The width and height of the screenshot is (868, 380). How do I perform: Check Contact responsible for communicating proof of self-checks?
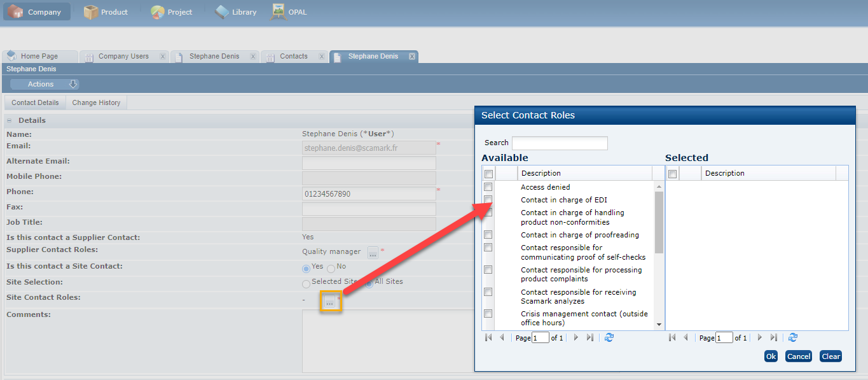pyautogui.click(x=488, y=248)
